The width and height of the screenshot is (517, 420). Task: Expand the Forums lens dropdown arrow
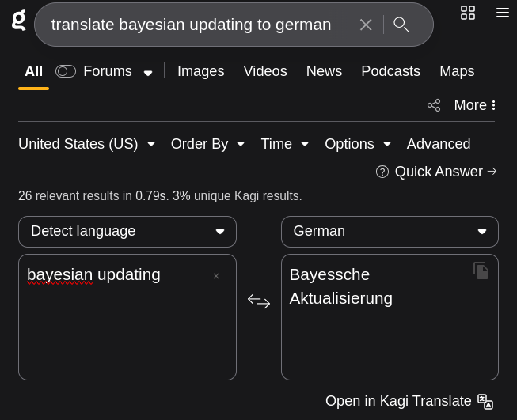(148, 73)
